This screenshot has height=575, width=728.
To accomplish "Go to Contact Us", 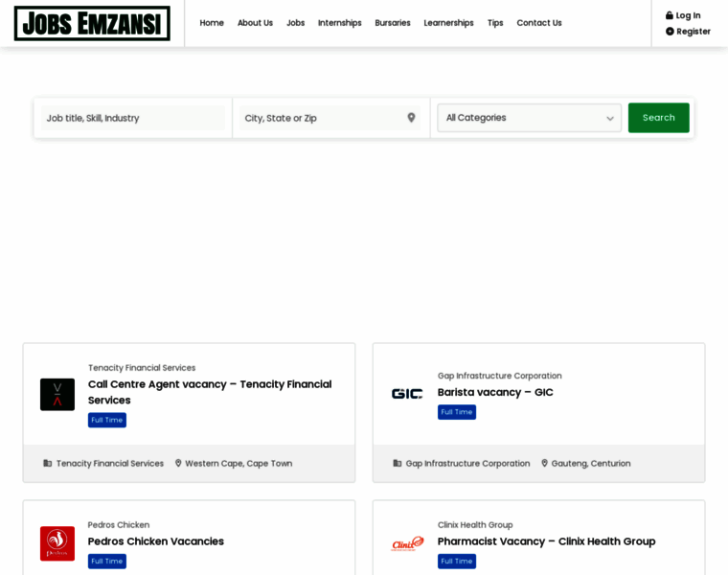I will [539, 23].
